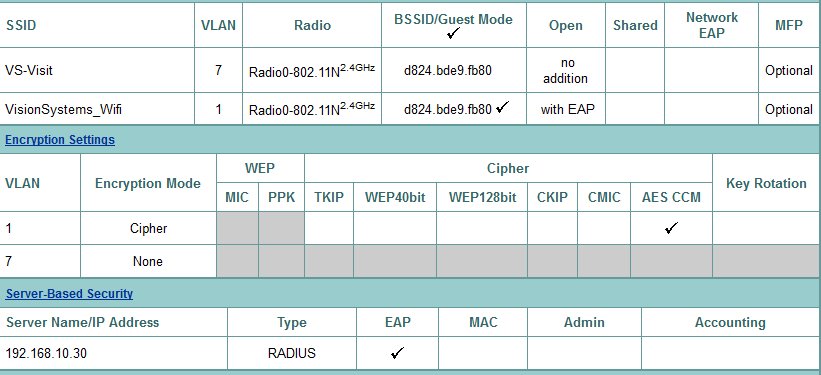The image size is (821, 375).
Task: Click the EAP checkmark for RADIUS server
Action: pos(397,353)
